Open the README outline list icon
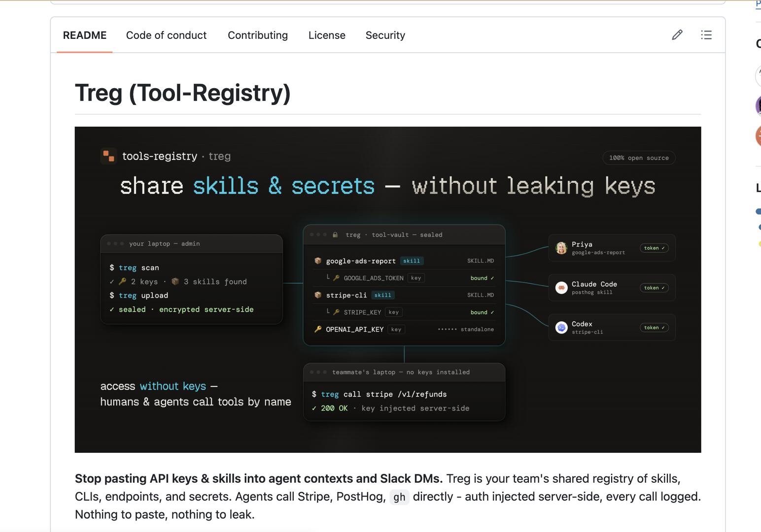 click(x=706, y=34)
